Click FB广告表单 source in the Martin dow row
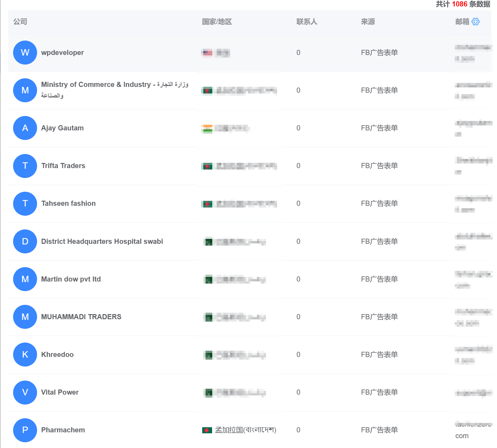 pyautogui.click(x=379, y=279)
